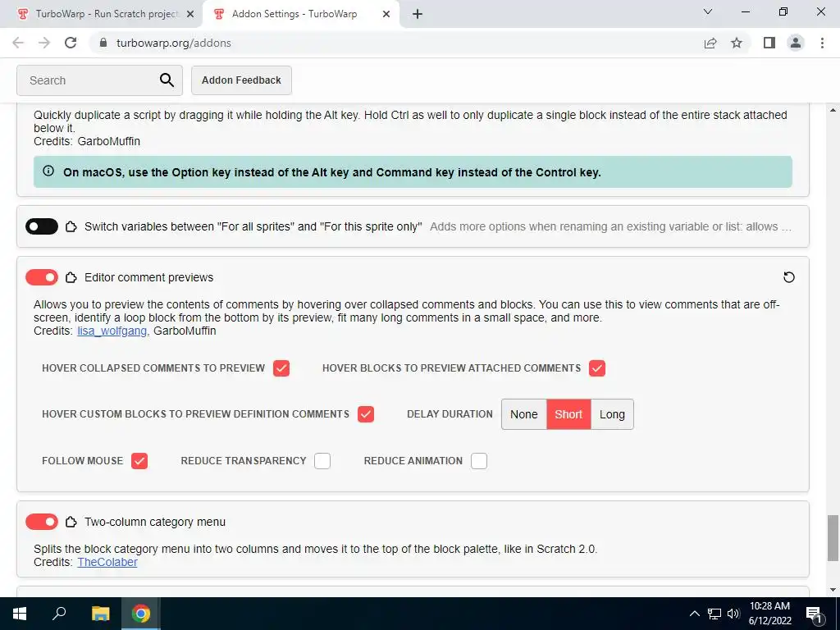Open the share page icon
Screen dimensions: 840x630
(710, 43)
